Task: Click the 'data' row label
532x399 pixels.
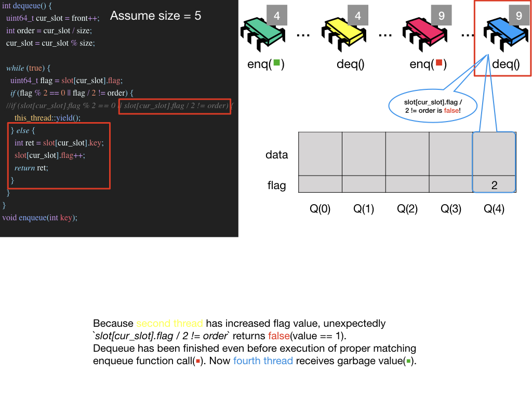Action: coord(276,155)
